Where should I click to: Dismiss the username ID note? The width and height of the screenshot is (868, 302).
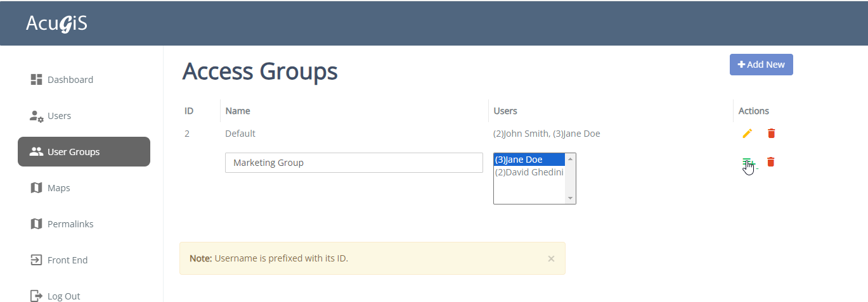551,258
